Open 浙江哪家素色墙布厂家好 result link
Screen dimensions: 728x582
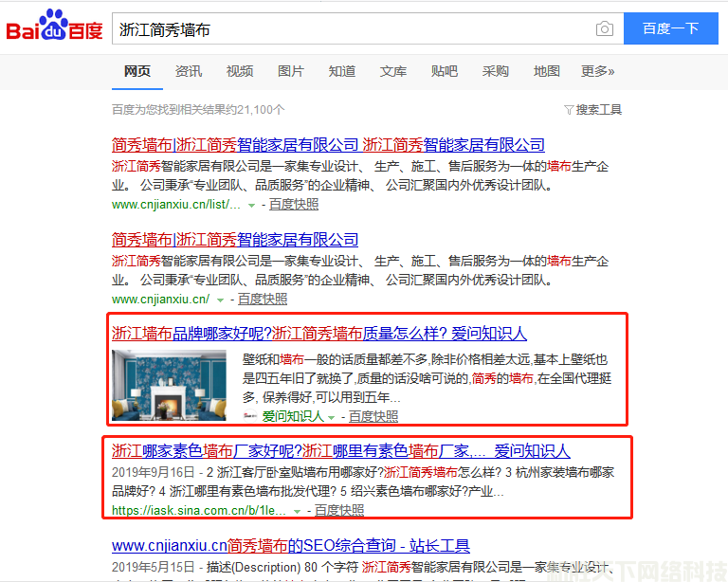(341, 450)
